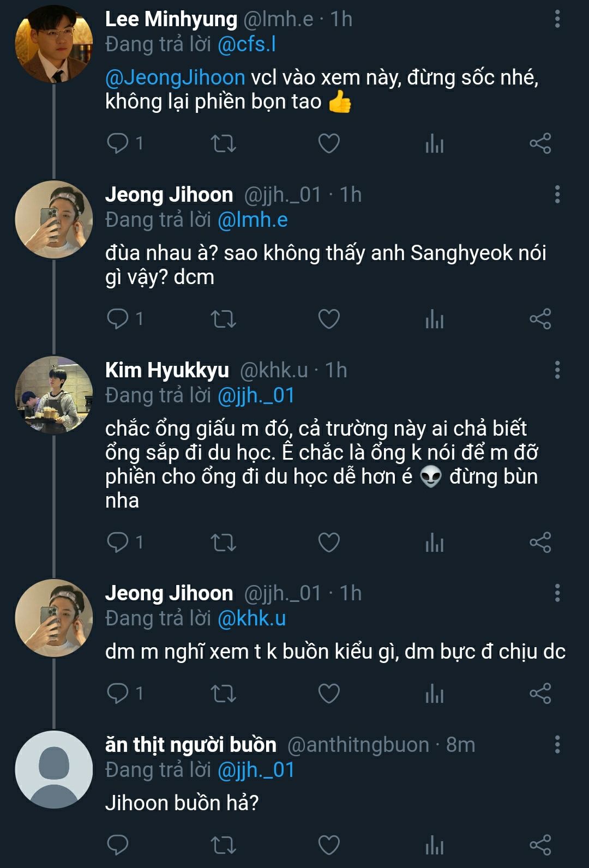
Task: Open more options on "ăn thịt người buồn" tweet
Action: pyautogui.click(x=557, y=745)
